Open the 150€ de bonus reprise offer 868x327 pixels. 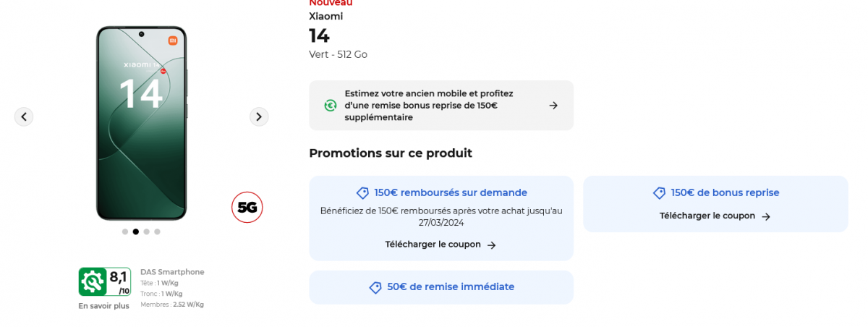click(x=725, y=193)
